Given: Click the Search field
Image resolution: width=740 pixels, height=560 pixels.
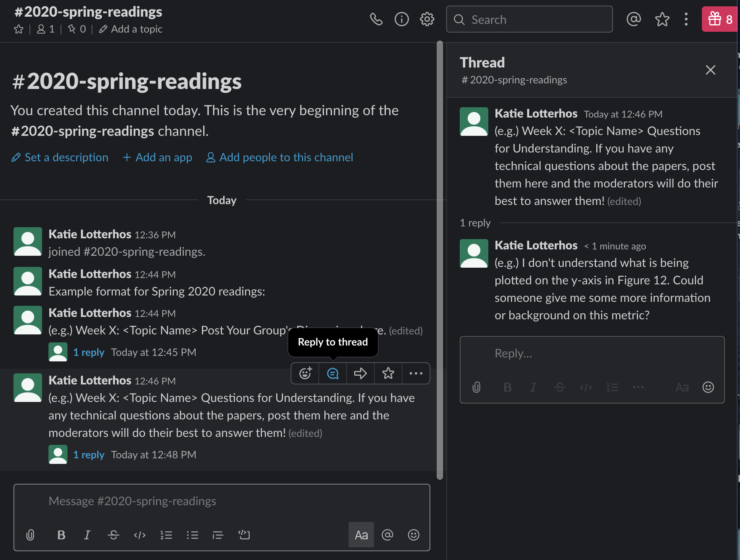Looking at the screenshot, I should (529, 19).
